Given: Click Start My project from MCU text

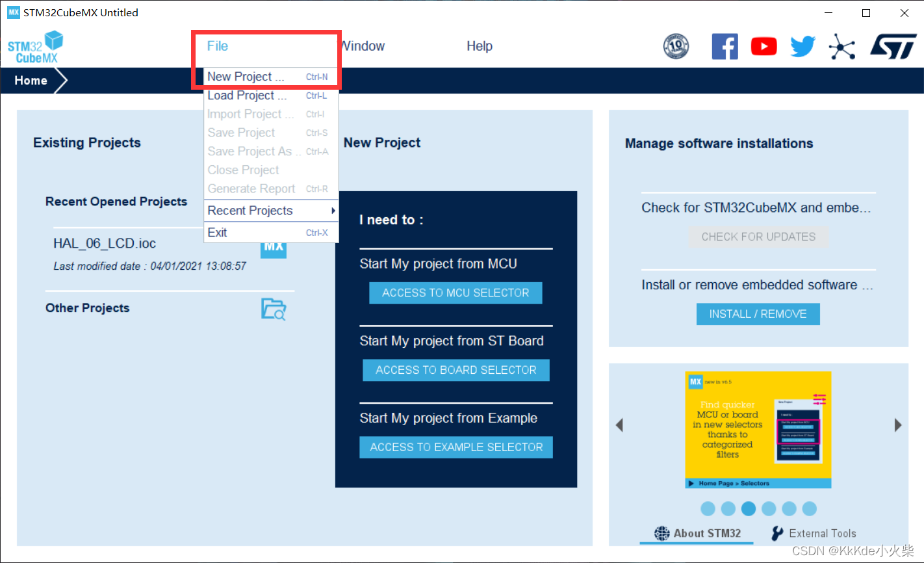Looking at the screenshot, I should tap(439, 264).
